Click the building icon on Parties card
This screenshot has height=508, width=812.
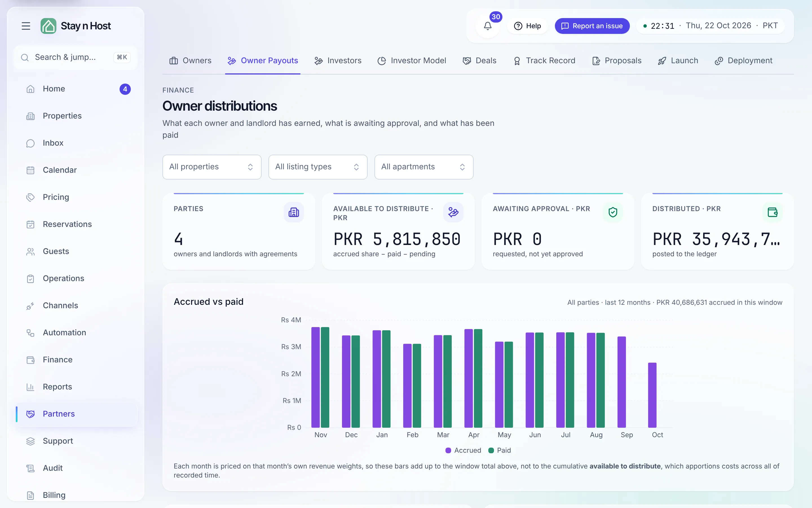pos(294,212)
